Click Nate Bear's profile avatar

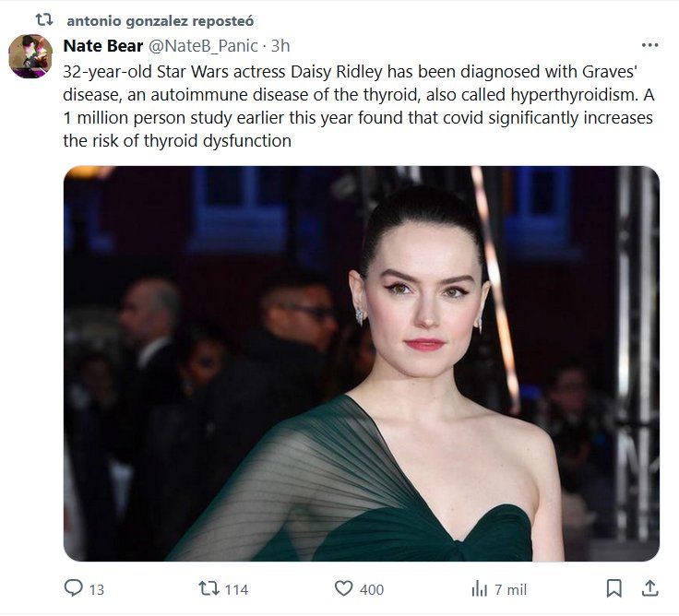point(30,56)
